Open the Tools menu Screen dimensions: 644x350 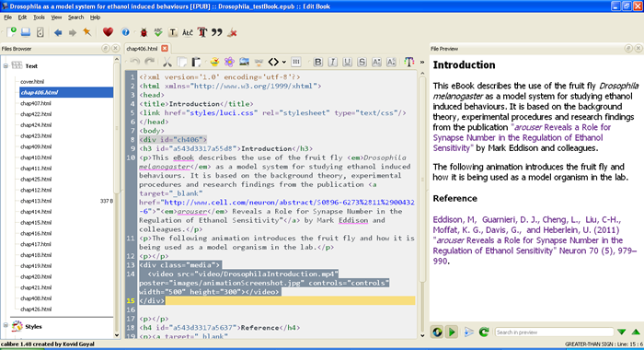[39, 17]
